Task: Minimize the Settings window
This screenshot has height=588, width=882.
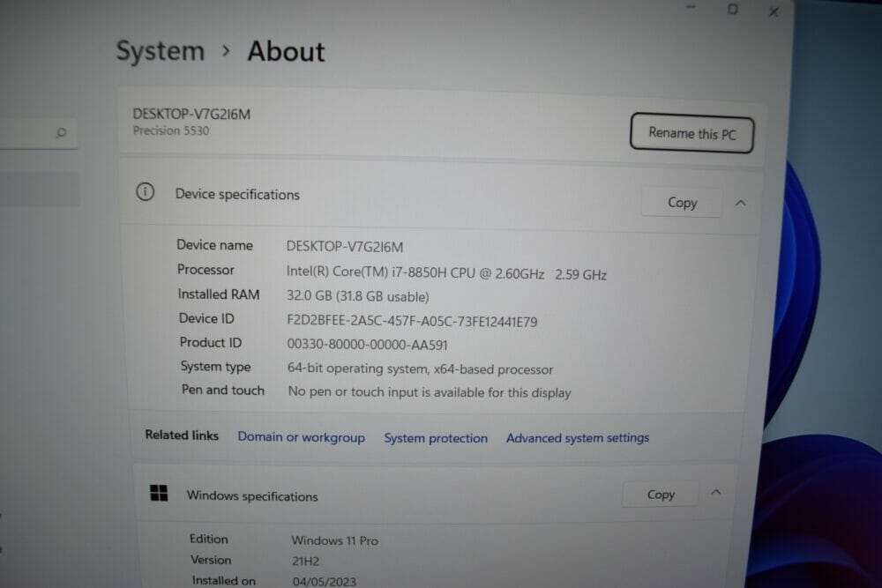Action: coord(691,7)
